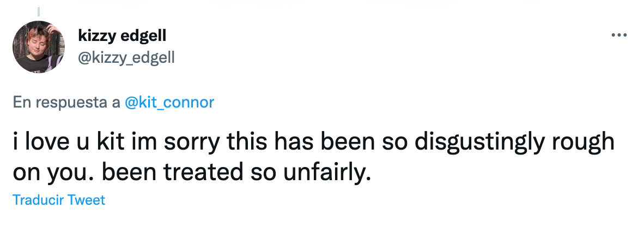Screen dimensions: 644x226
Task: Click the thread connector line above avatar
Action: click(x=39, y=9)
